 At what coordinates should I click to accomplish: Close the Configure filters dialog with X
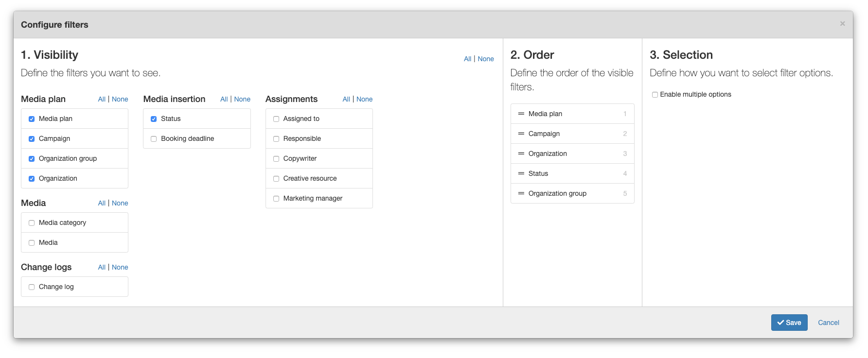click(842, 24)
